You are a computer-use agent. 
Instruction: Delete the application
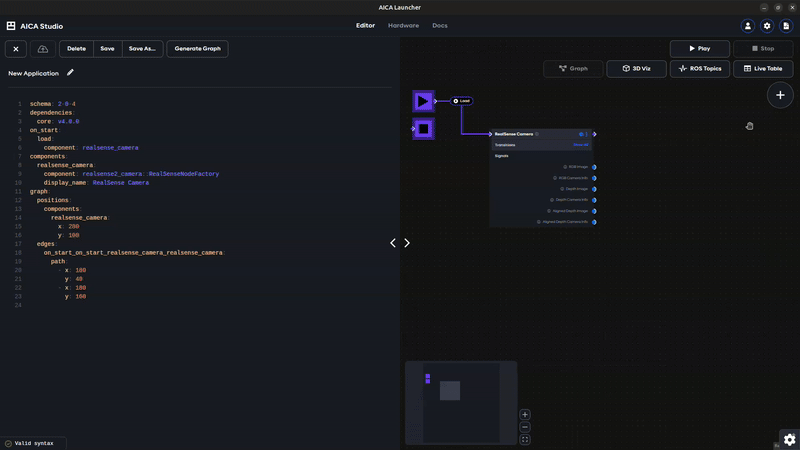pos(77,49)
